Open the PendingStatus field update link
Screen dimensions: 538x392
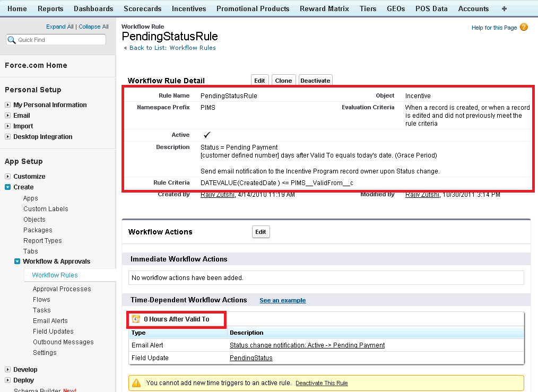pos(251,358)
